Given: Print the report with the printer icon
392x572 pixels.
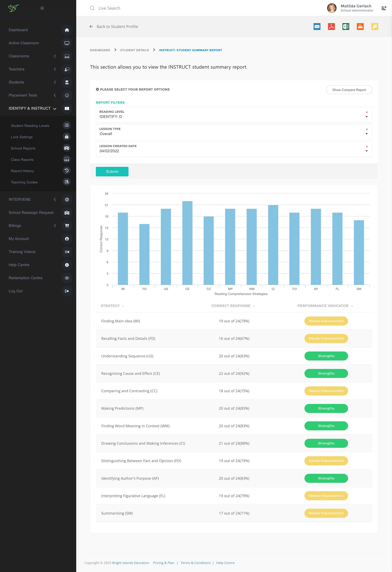Looking at the screenshot, I should [360, 27].
